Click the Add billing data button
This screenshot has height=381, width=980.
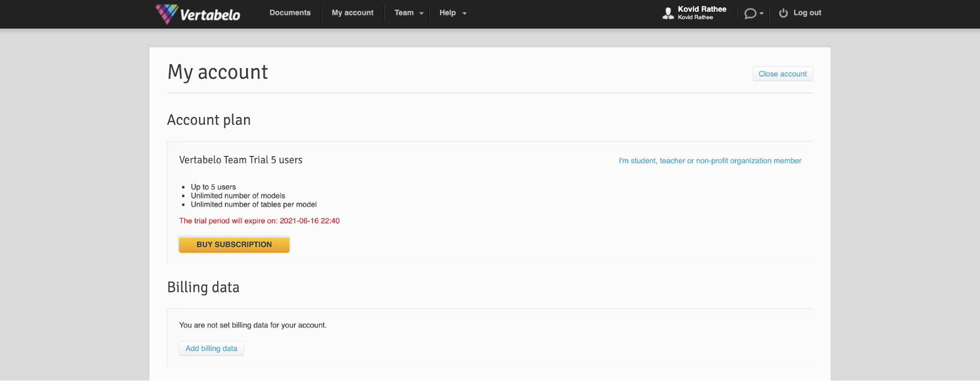[211, 349]
